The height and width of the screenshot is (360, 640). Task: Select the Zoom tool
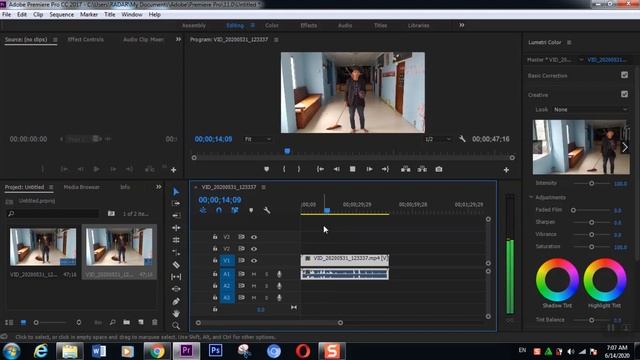pos(176,326)
